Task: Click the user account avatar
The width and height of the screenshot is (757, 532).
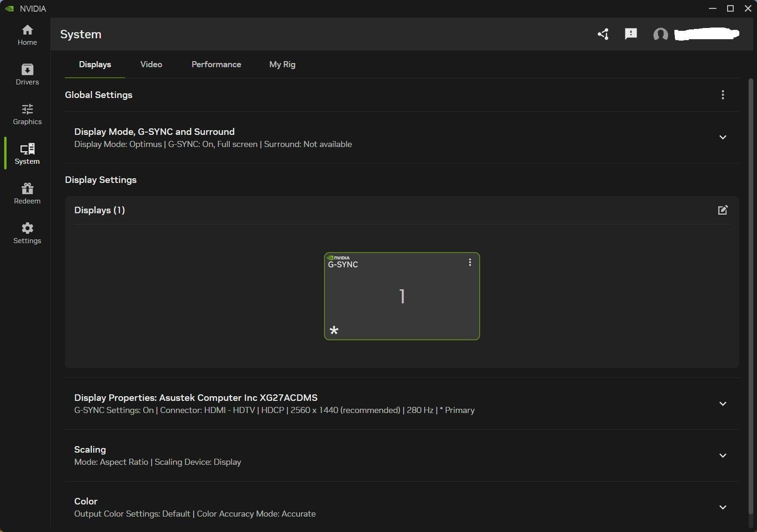Action: (x=660, y=35)
